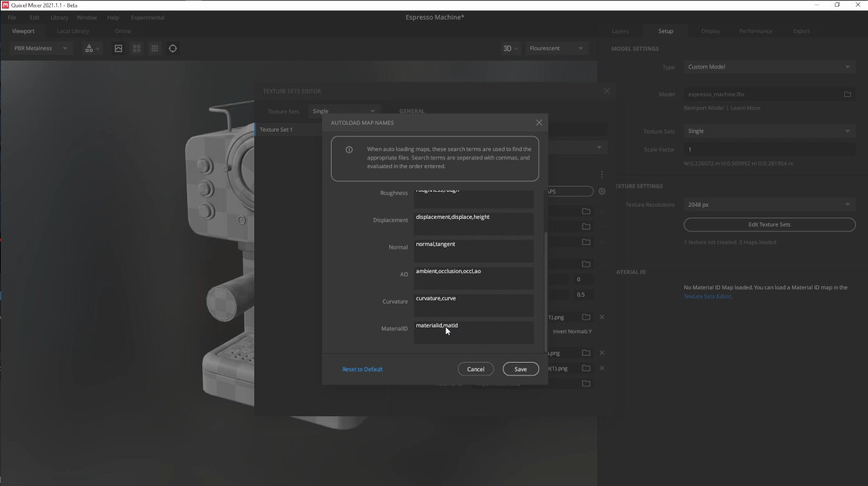
Task: Switch to the quad view layout icon
Action: (x=136, y=48)
